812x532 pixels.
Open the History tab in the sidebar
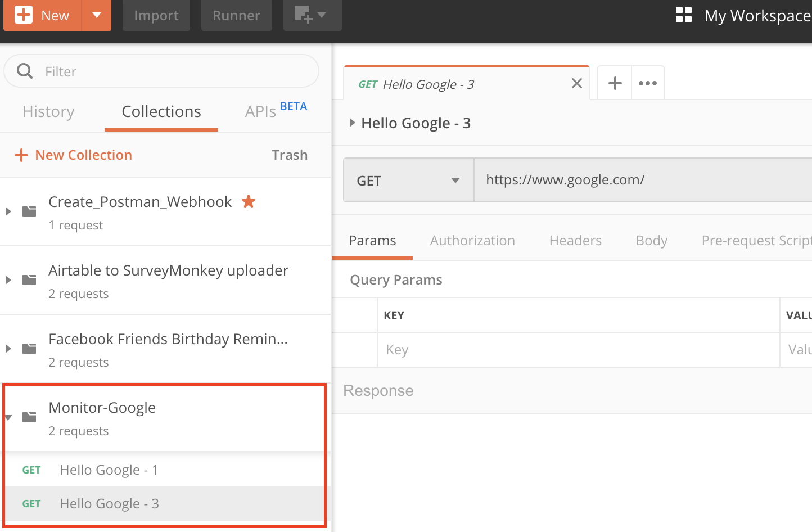[x=48, y=111]
